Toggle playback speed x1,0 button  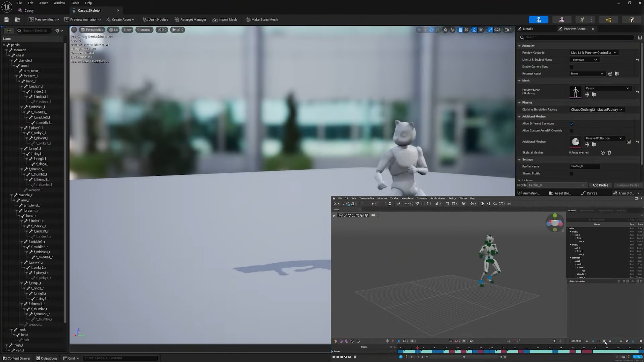pyautogui.click(x=178, y=30)
